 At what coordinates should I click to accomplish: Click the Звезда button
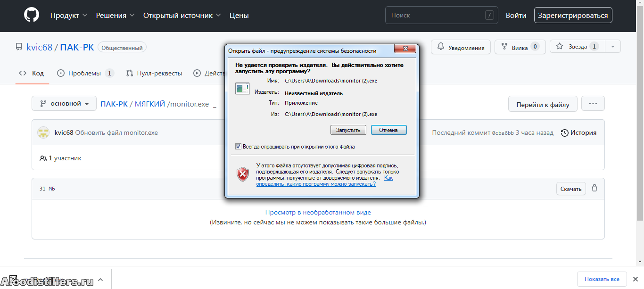[x=577, y=47]
